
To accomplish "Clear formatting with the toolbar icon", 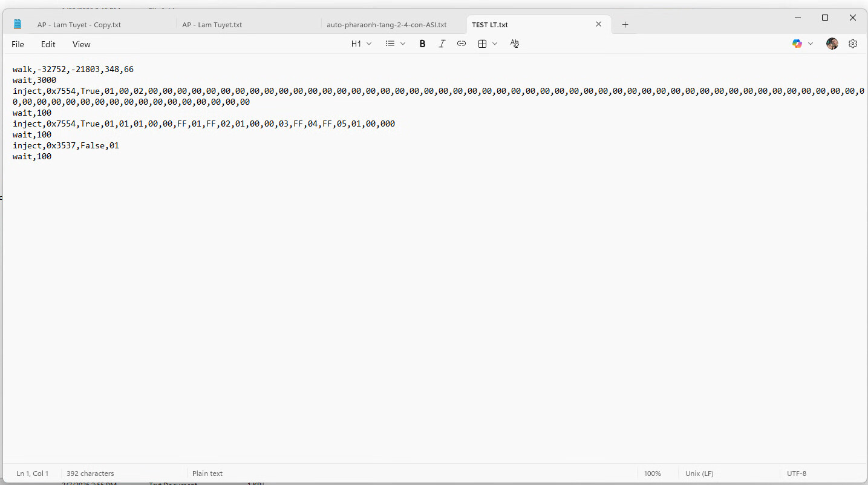I will 515,44.
